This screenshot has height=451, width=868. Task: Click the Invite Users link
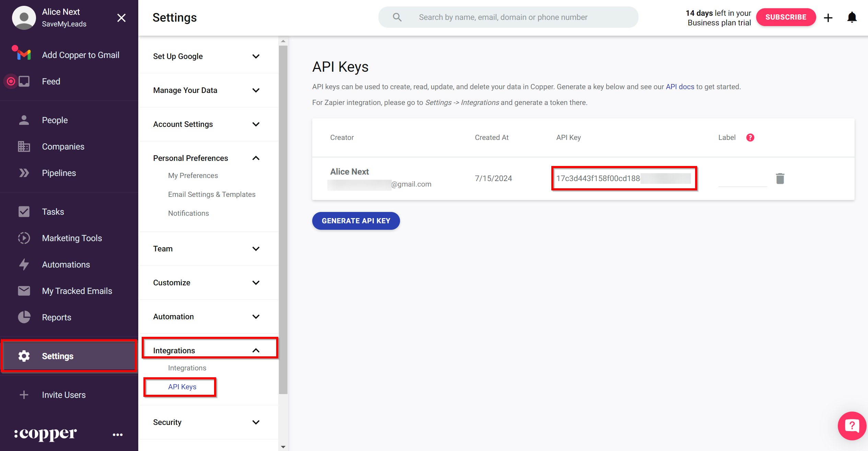click(x=64, y=395)
